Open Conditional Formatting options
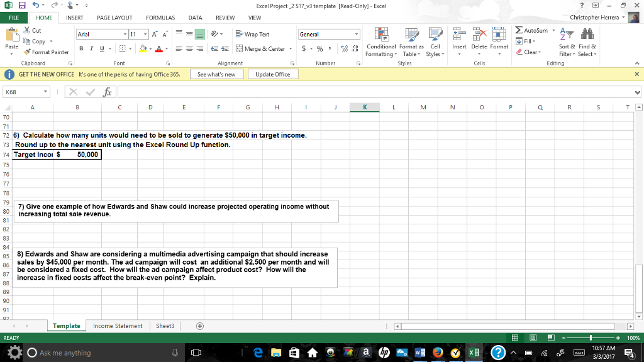The width and height of the screenshot is (644, 362). coord(380,44)
